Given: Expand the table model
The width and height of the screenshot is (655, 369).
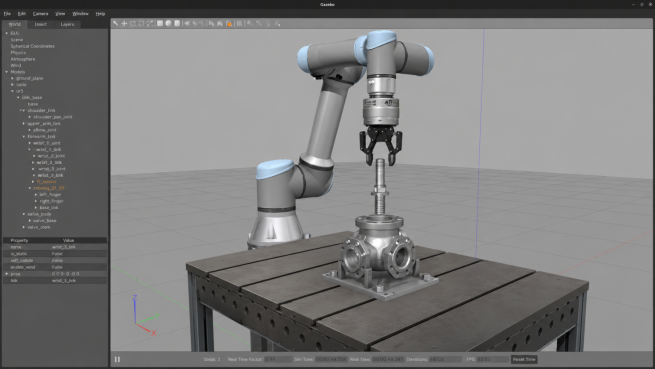Looking at the screenshot, I should [x=13, y=85].
